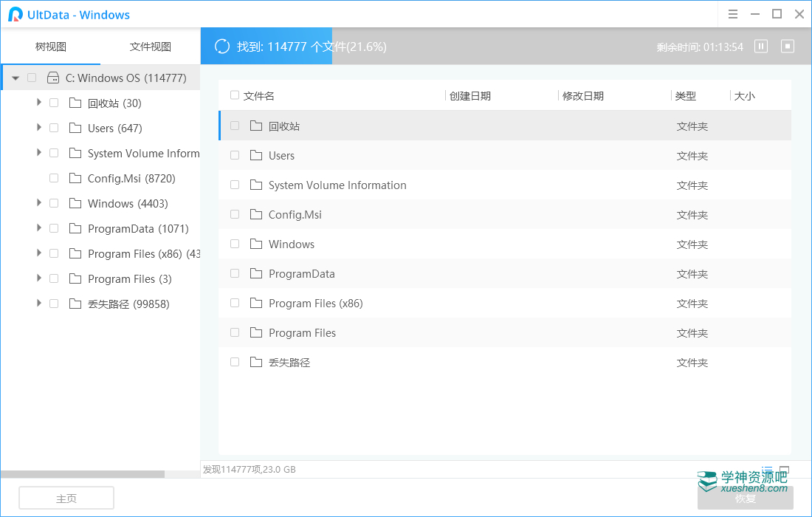
Task: Click the C: Windows OS drive icon
Action: pos(53,78)
